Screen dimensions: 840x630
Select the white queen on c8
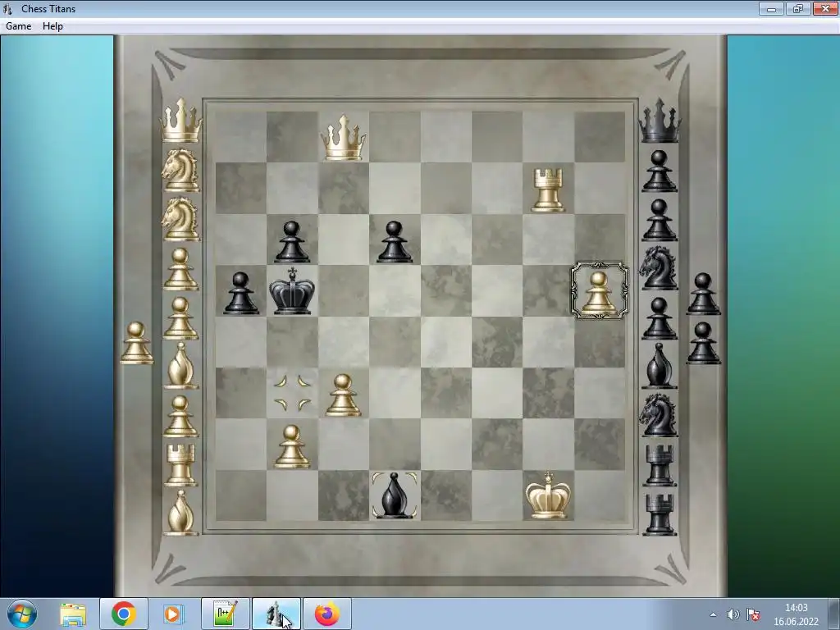click(x=344, y=137)
